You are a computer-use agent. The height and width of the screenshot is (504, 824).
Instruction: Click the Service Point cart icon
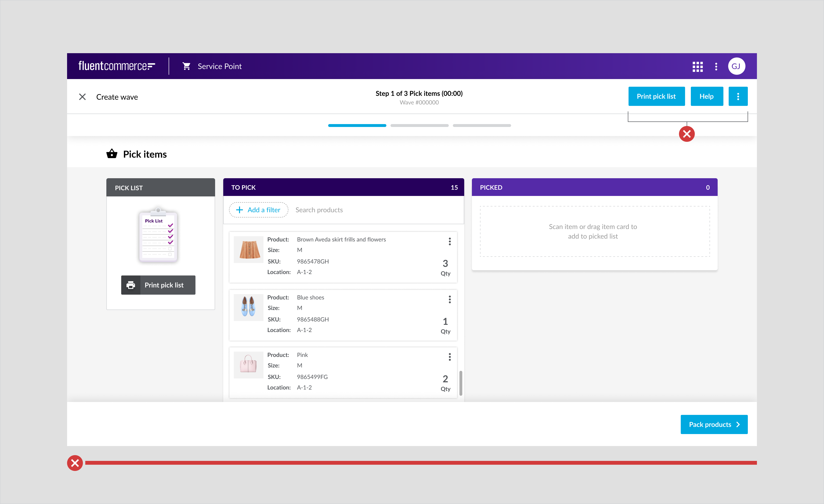[187, 66]
